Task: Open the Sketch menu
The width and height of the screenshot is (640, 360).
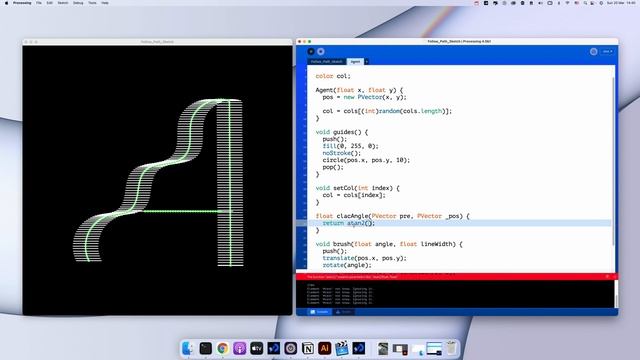Action: click(63, 3)
